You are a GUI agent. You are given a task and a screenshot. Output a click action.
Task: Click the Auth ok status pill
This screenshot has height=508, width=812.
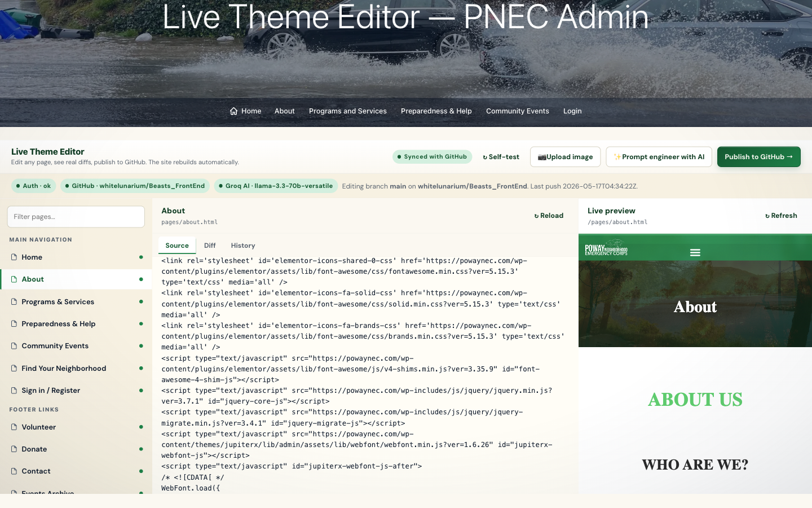(34, 186)
